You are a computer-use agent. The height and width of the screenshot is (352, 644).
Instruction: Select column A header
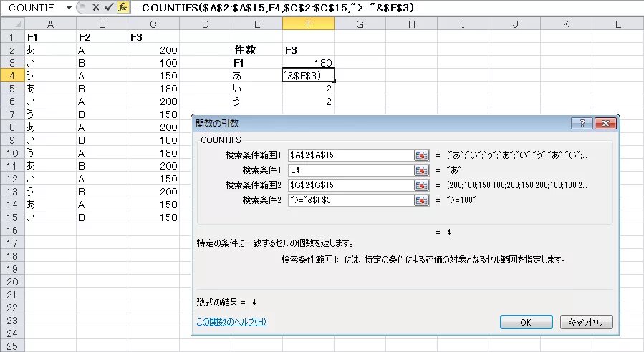coord(50,24)
